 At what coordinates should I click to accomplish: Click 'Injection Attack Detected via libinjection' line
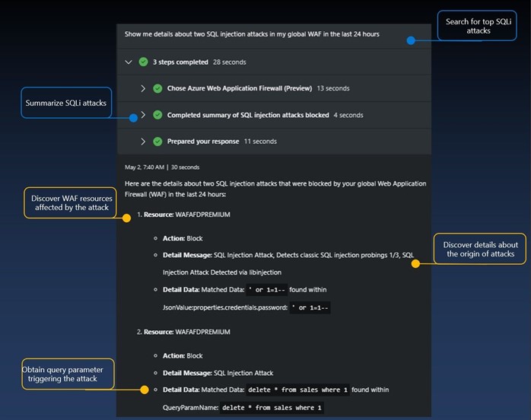(222, 272)
